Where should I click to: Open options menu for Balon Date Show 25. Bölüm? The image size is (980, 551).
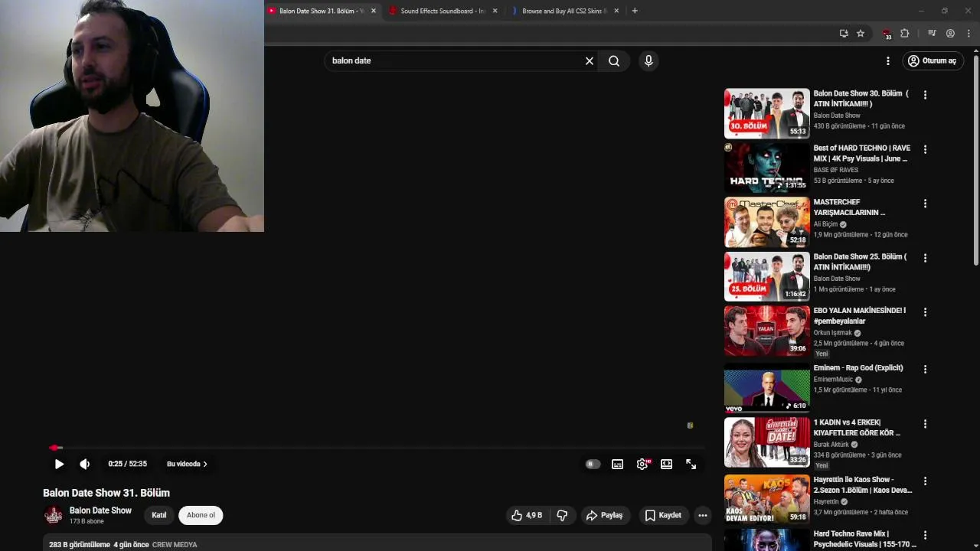925,258
